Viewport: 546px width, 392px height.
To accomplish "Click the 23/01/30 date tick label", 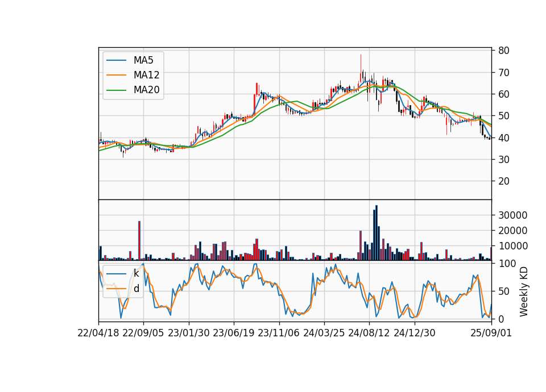I will click(189, 333).
